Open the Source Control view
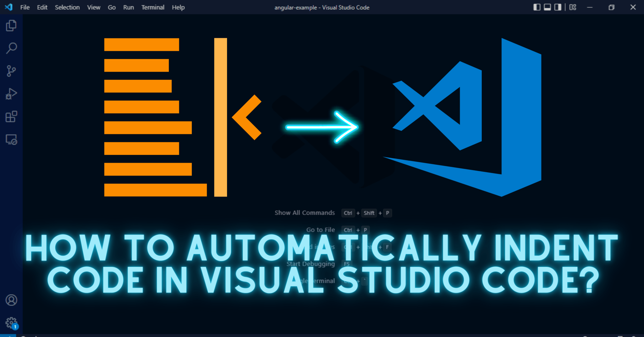The image size is (644, 337). click(x=12, y=71)
